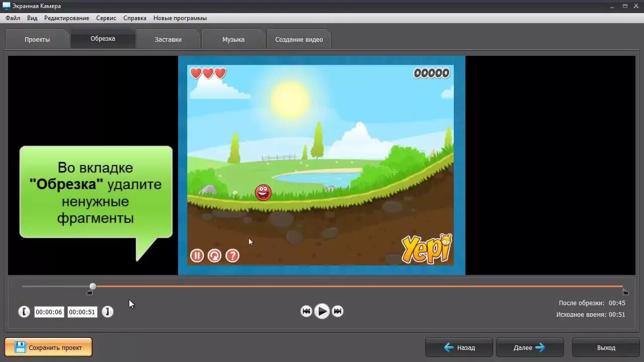Open the Редактирование menu
This screenshot has height=362, width=644.
[66, 18]
